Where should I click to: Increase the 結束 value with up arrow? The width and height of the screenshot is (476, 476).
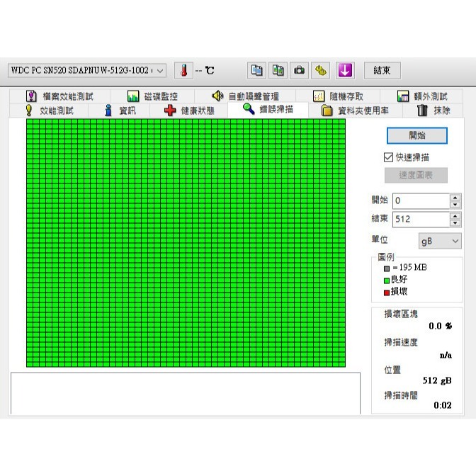455,216
